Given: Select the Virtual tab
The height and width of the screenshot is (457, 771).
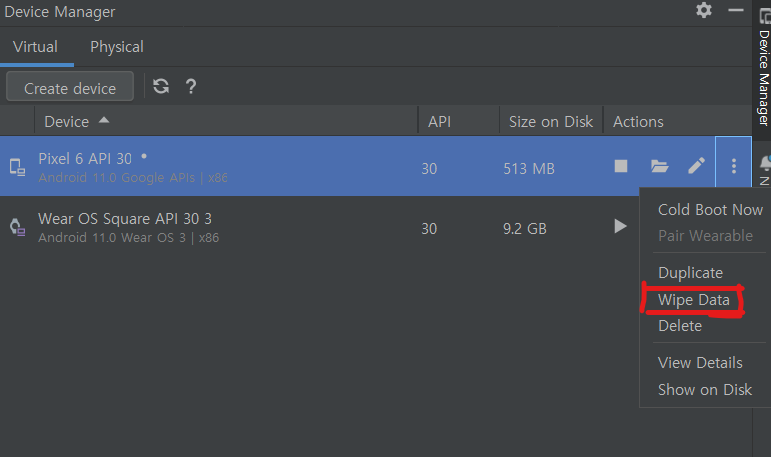Looking at the screenshot, I should pos(35,47).
